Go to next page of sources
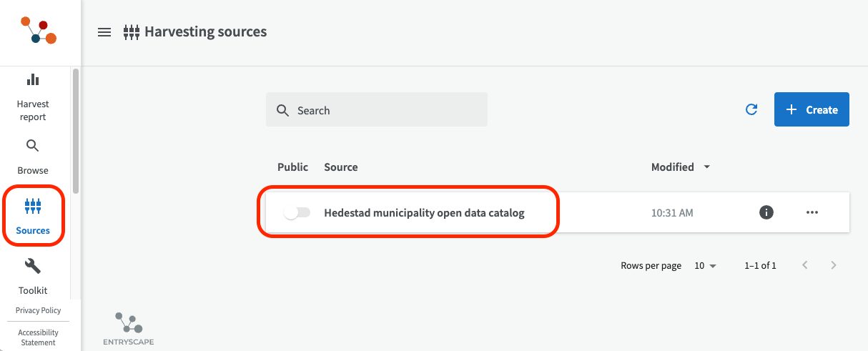This screenshot has height=351, width=868. coord(834,265)
